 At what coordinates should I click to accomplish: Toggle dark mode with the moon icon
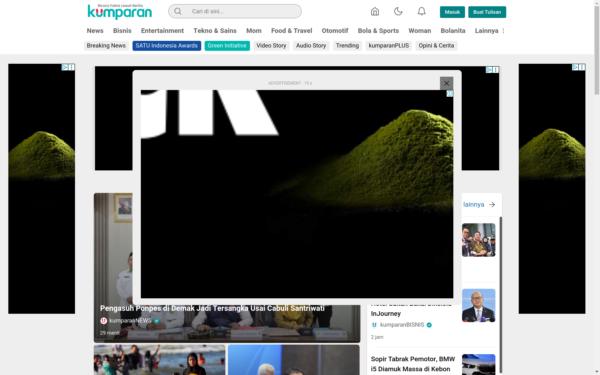pyautogui.click(x=398, y=11)
